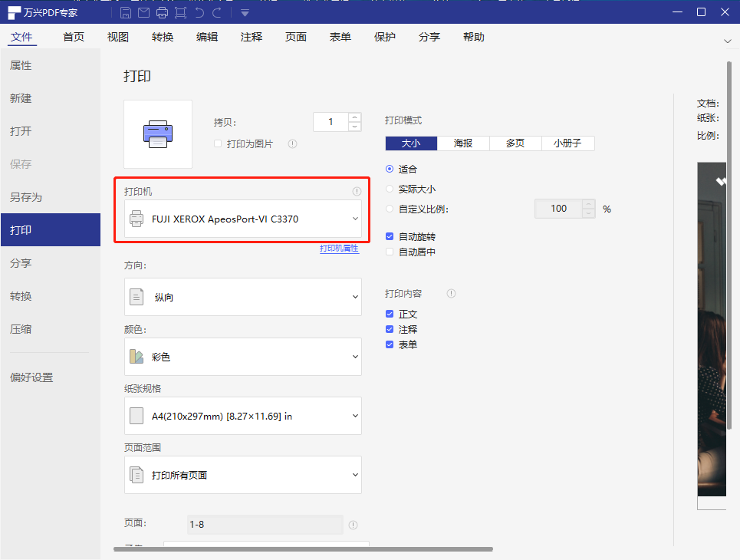The image size is (740, 560).
Task: Select 偏好设置 in the left sidebar
Action: tap(31, 377)
